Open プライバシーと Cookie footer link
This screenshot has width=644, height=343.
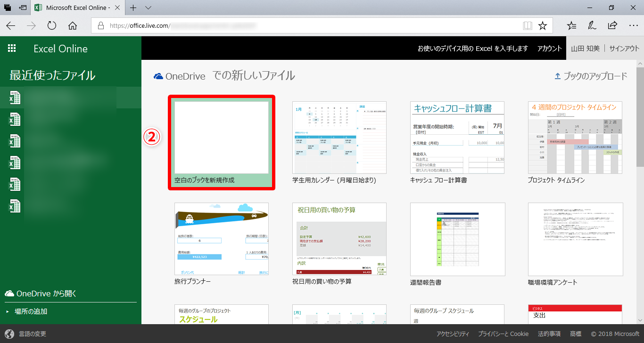point(504,334)
